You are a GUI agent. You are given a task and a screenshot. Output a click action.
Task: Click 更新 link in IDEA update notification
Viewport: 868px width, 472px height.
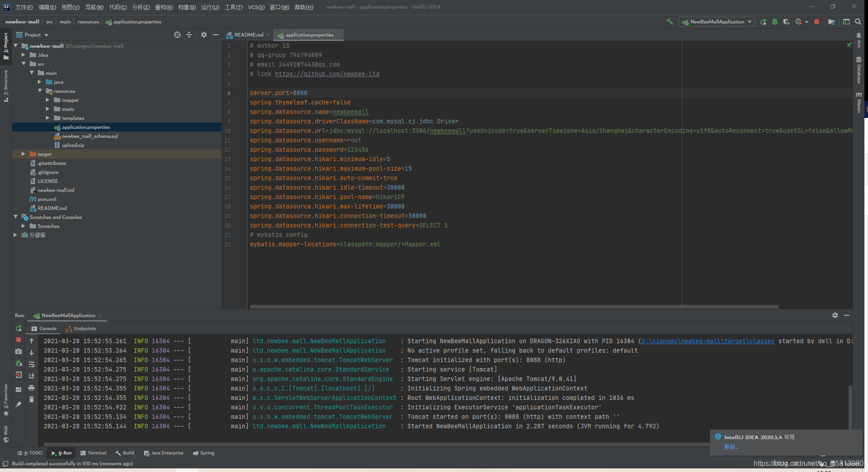[x=731, y=447]
